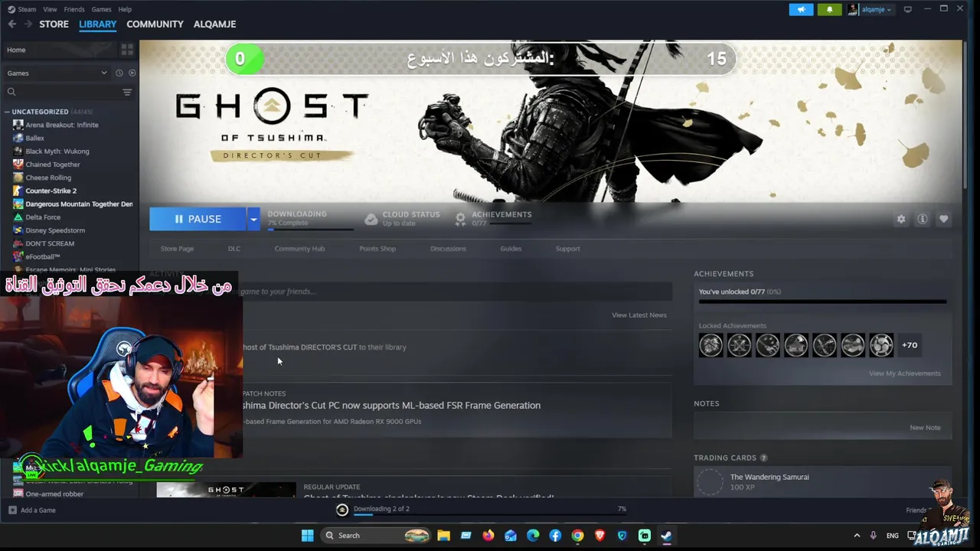The height and width of the screenshot is (551, 980).
Task: Switch to STORE tab
Action: click(54, 24)
